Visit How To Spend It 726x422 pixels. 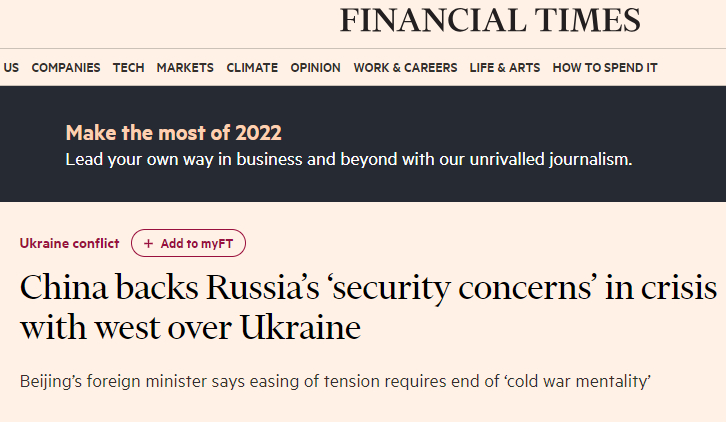(x=605, y=68)
